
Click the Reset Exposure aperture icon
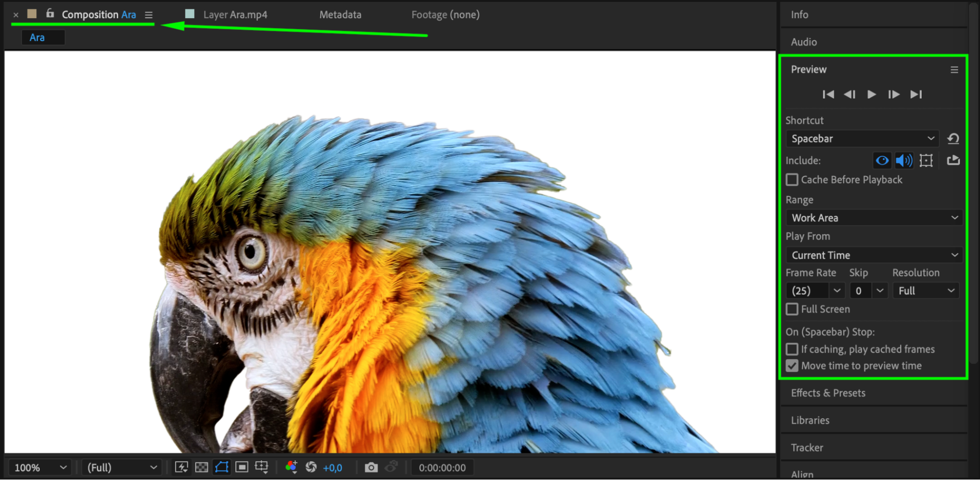coord(311,467)
